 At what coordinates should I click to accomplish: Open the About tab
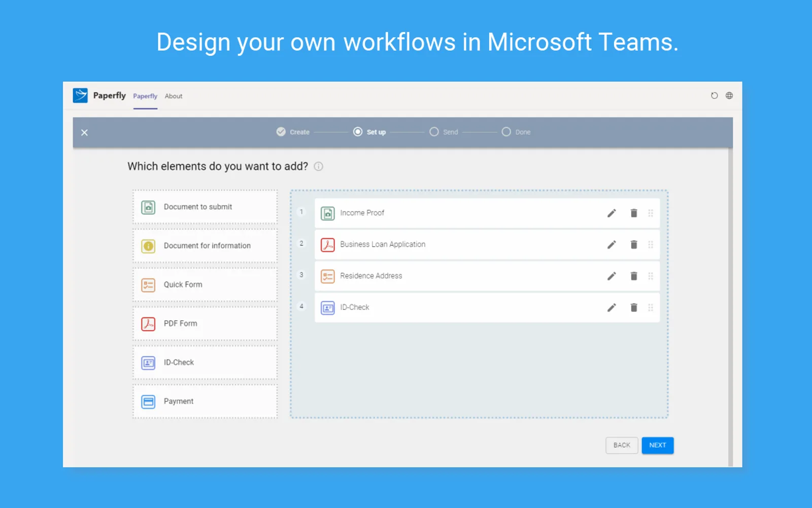(174, 96)
